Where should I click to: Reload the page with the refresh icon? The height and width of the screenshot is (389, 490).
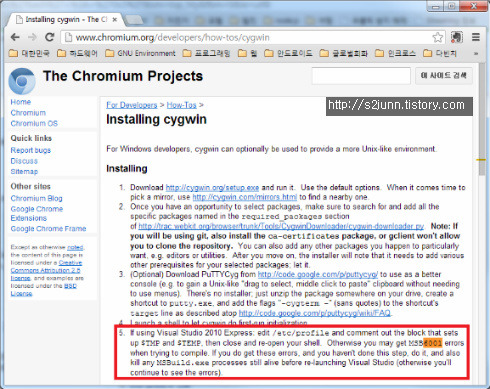pos(50,37)
